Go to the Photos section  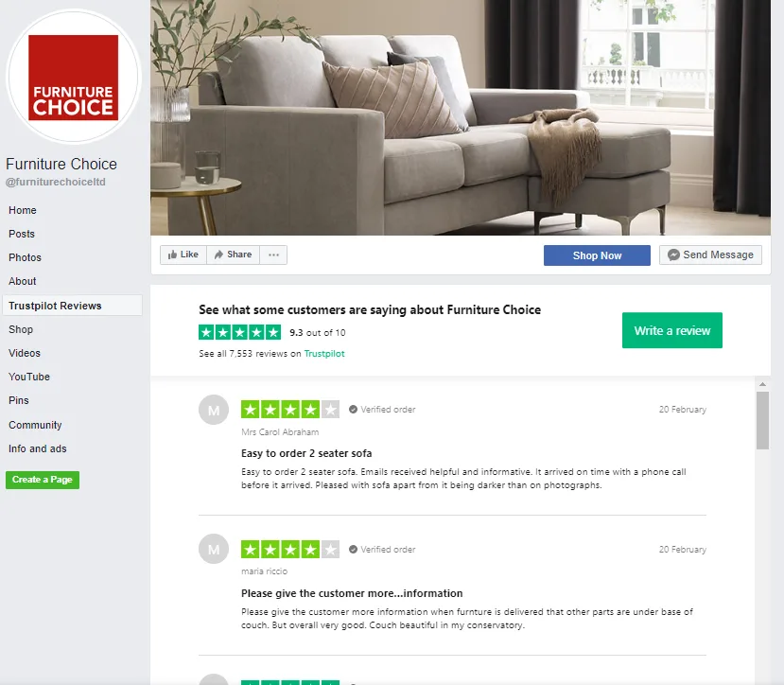click(25, 257)
